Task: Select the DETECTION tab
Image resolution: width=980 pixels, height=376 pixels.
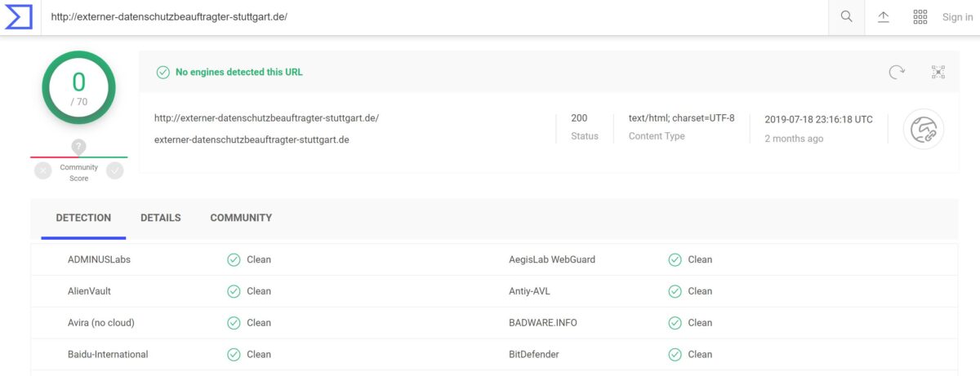Action: tap(83, 218)
